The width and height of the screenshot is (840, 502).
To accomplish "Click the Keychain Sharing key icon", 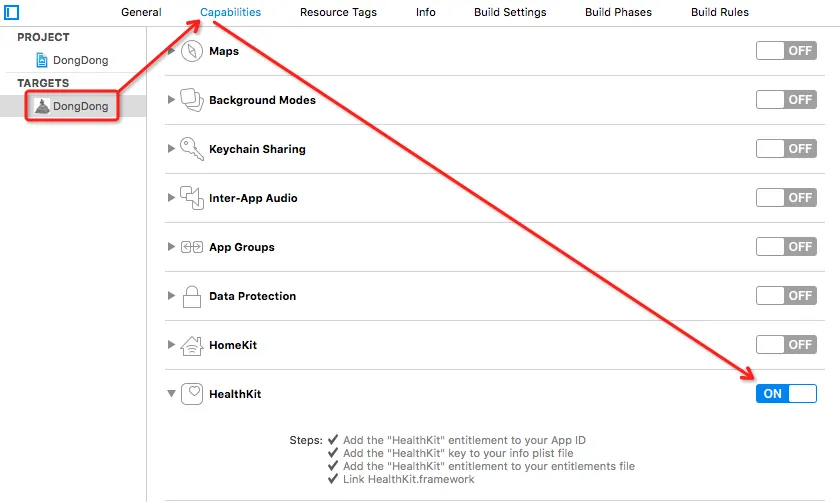I will [x=192, y=149].
